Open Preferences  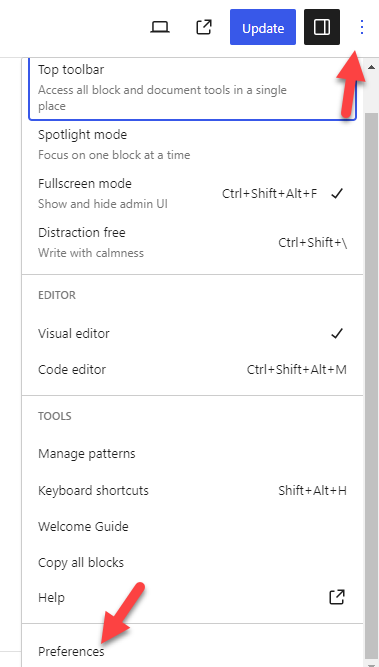(x=192, y=651)
